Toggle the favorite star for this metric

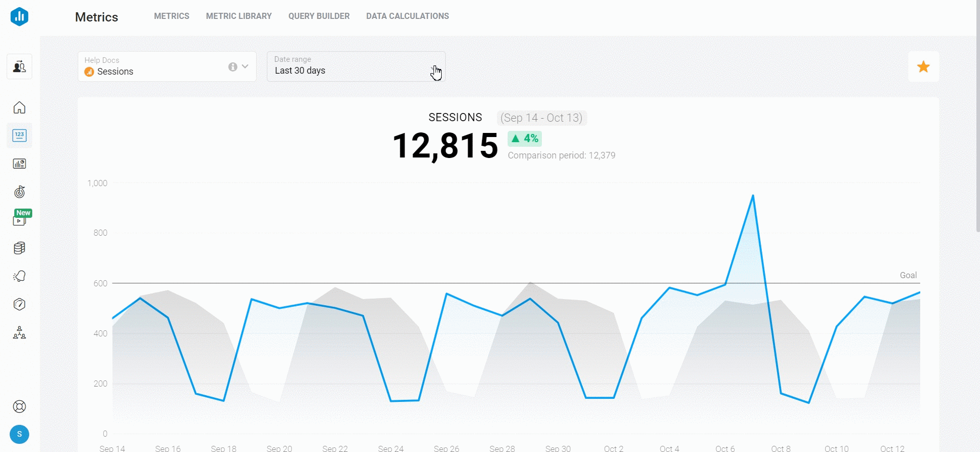tap(923, 66)
